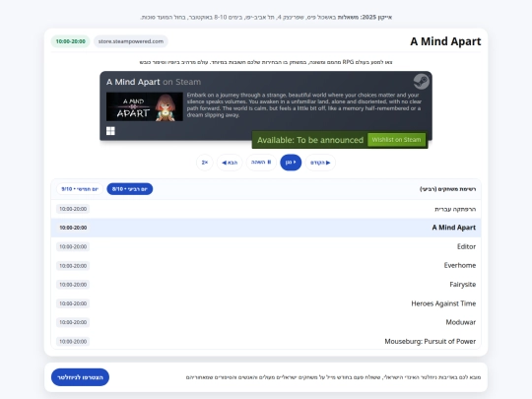Click the Next (הבא) button

[230, 163]
